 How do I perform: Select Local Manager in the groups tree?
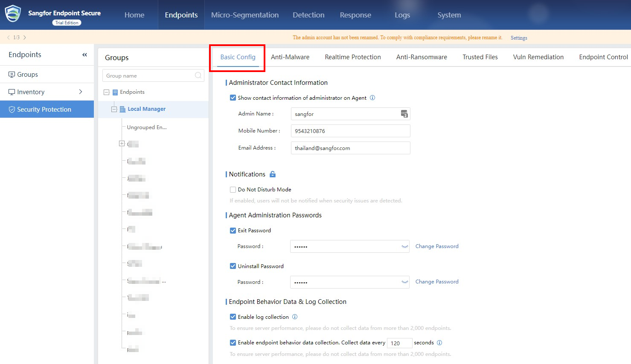(x=147, y=109)
